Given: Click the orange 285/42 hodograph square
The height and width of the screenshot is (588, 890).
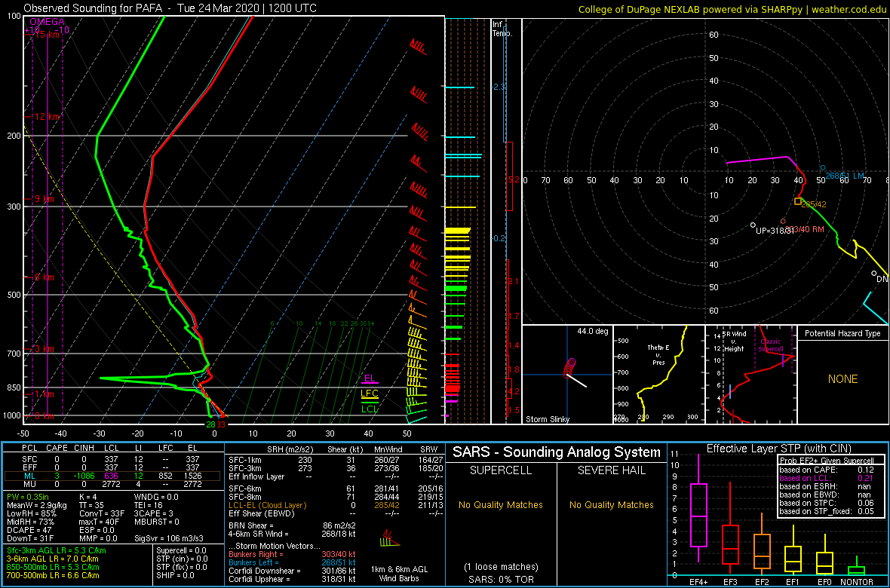Looking at the screenshot, I should point(797,201).
